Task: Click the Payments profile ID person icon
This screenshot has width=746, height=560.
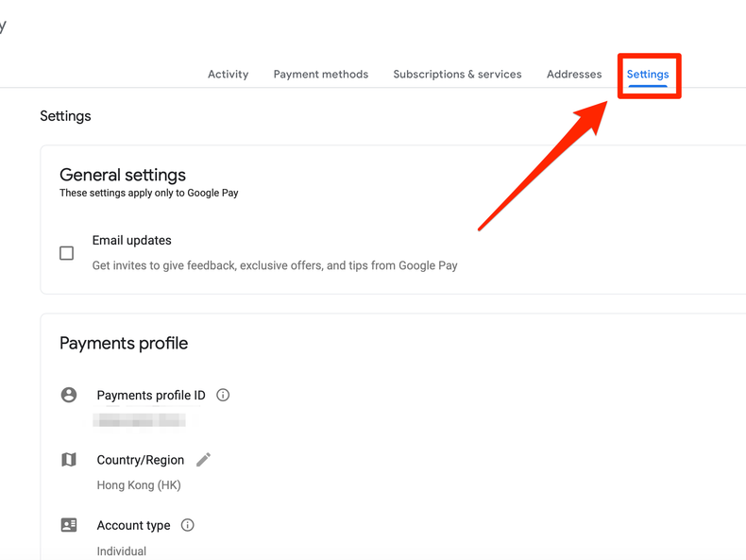Action: 69,395
